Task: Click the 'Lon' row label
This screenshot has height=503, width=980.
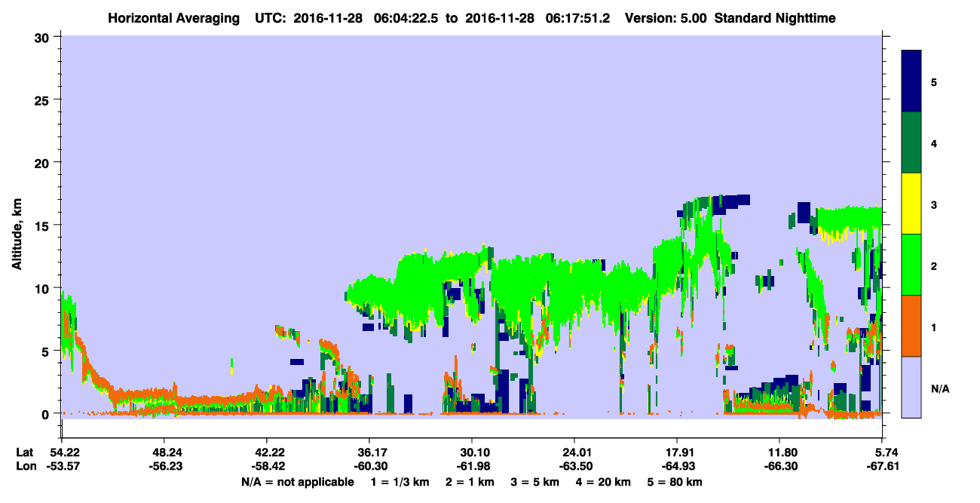Action: pos(25,467)
